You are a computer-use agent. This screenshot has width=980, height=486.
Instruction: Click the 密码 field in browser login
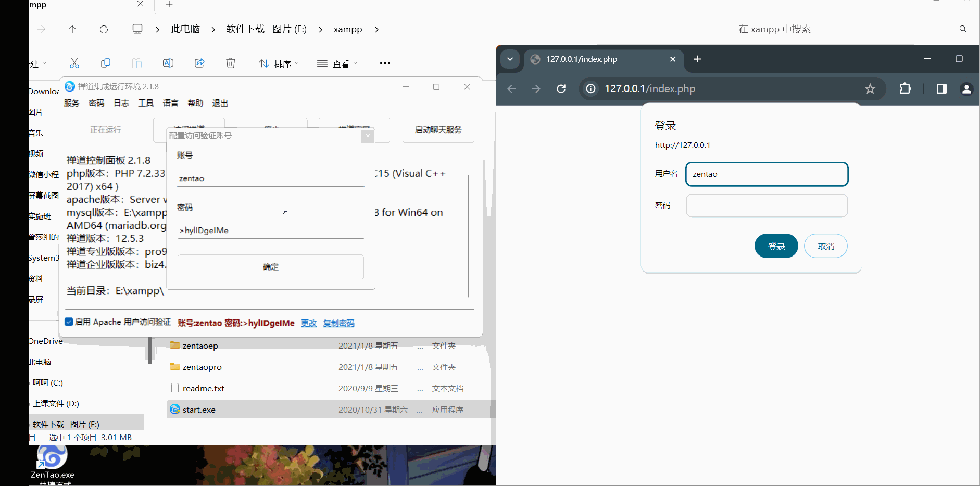coord(767,206)
